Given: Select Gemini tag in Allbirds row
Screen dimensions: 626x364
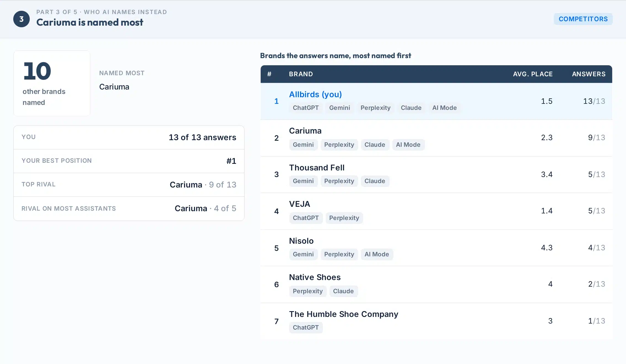Looking at the screenshot, I should 339,108.
